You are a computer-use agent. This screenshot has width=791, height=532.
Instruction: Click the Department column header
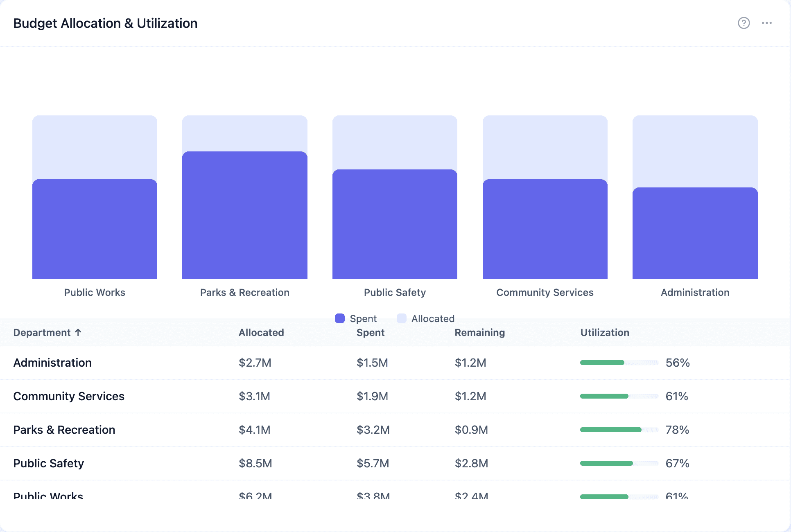(x=42, y=332)
